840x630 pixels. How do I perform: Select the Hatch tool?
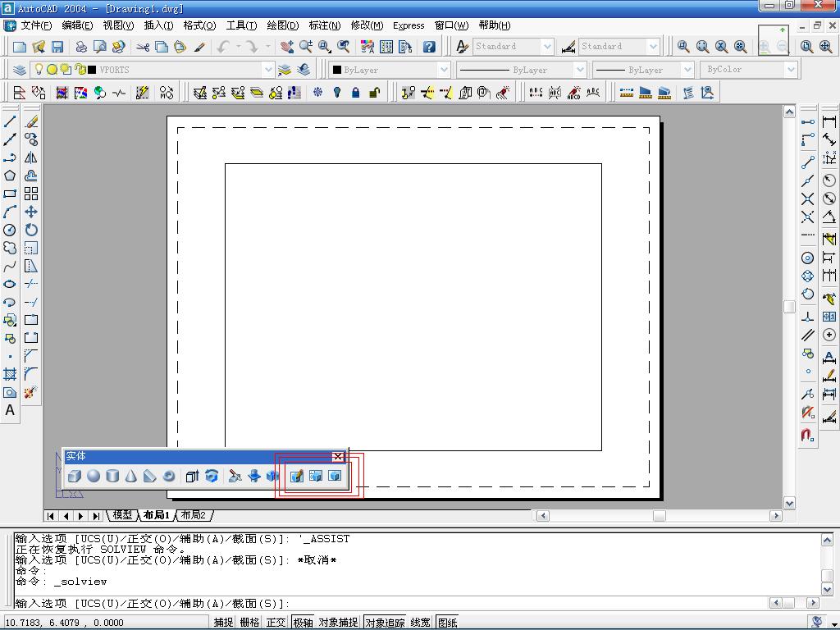[10, 374]
